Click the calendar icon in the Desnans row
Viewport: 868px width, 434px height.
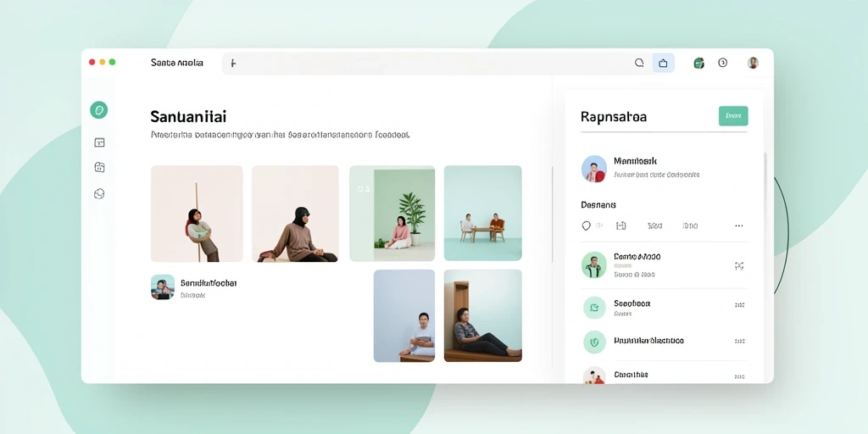pos(620,225)
